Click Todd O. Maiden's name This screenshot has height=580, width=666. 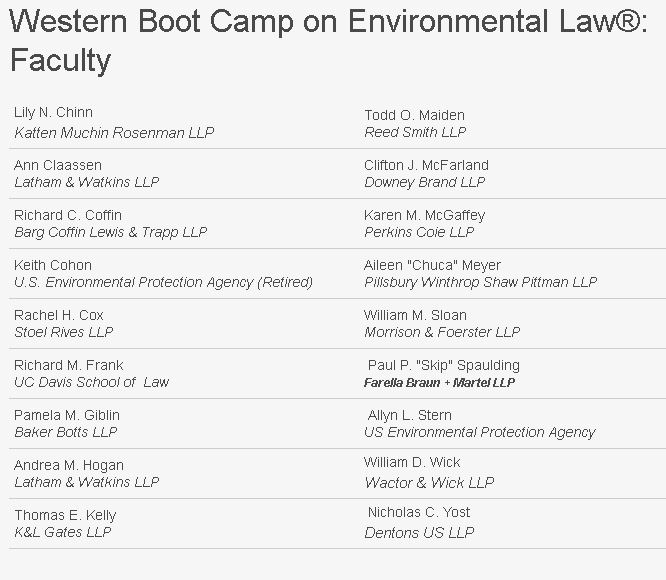414,115
